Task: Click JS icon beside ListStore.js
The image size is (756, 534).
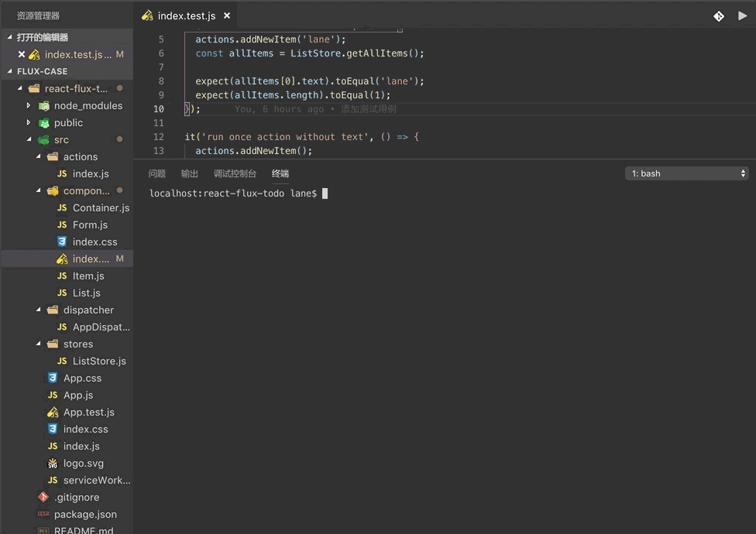Action: (62, 361)
